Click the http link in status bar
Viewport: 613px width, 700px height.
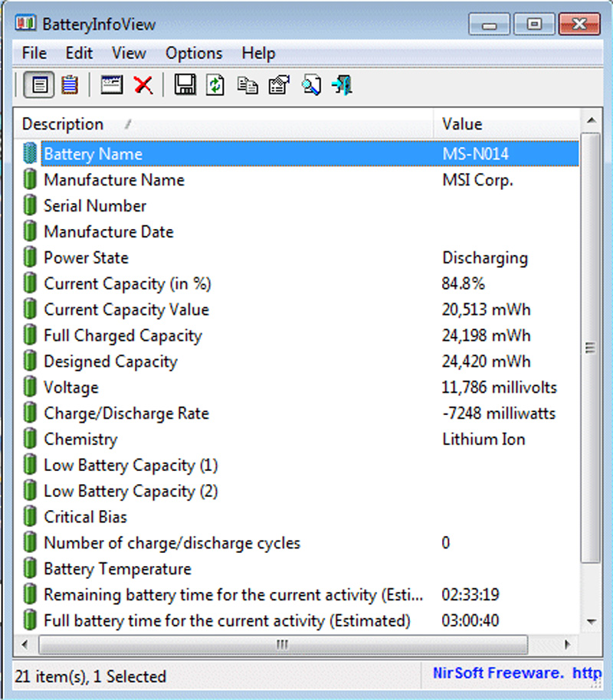[x=588, y=672]
